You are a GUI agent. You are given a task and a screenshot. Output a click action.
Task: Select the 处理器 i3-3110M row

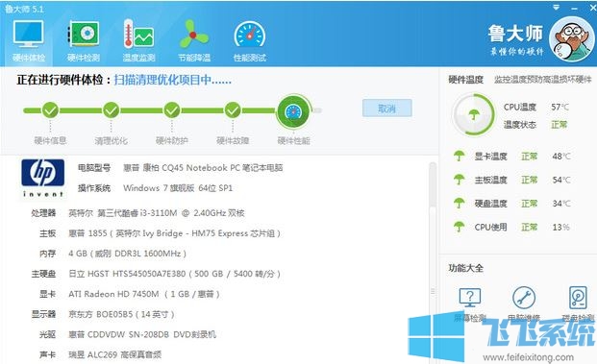[x=137, y=213]
